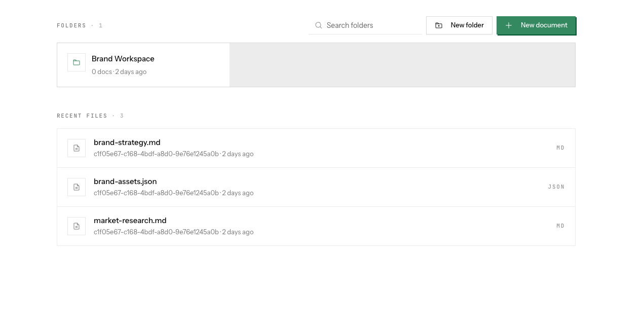Viewport: 644px width, 324px height.
Task: Open the market-research.md file
Action: [316, 226]
